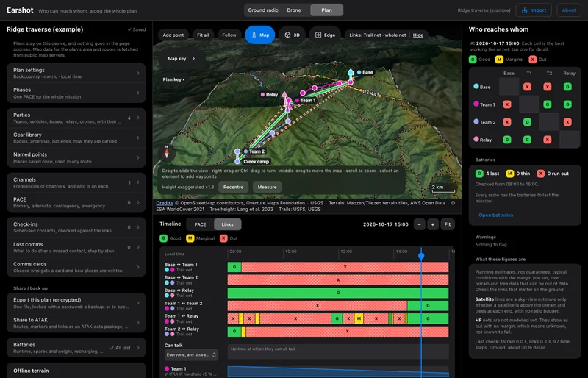Viewport: 588px width, 378px height.
Task: Switch timeline to PACE view
Action: pos(200,224)
